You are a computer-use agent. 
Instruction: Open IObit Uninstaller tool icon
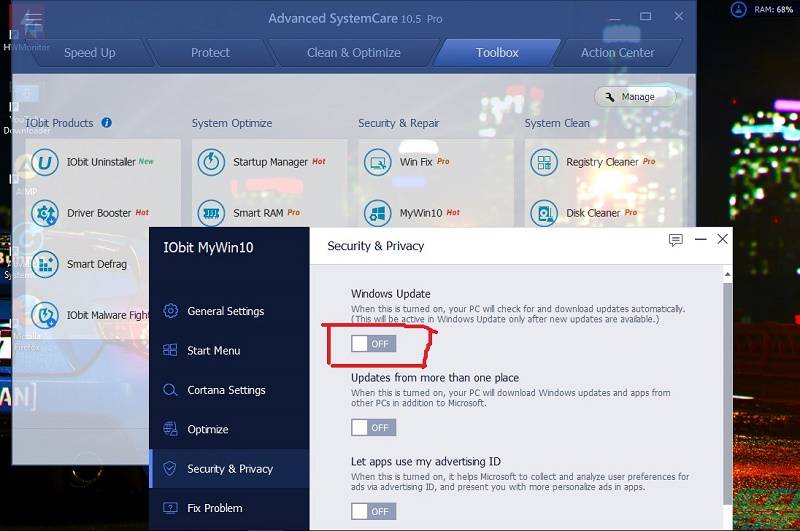click(x=45, y=162)
